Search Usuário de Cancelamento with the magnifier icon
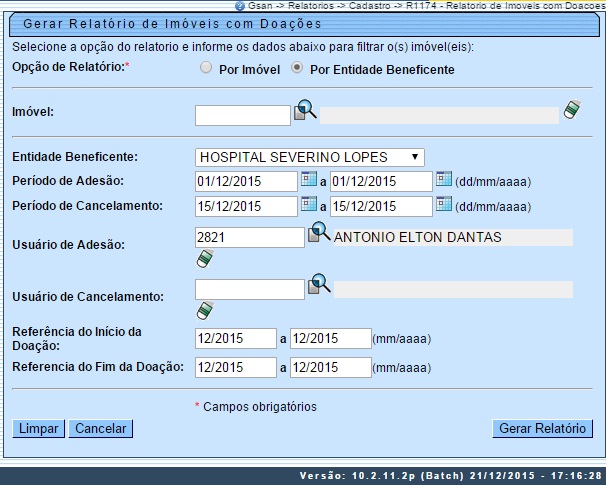This screenshot has height=485, width=606. (x=319, y=284)
